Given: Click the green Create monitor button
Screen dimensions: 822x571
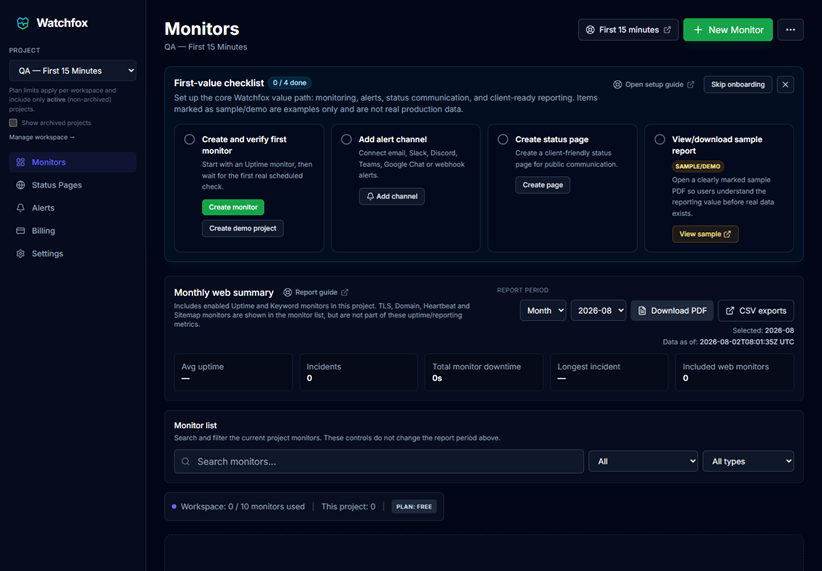Looking at the screenshot, I should 233,207.
